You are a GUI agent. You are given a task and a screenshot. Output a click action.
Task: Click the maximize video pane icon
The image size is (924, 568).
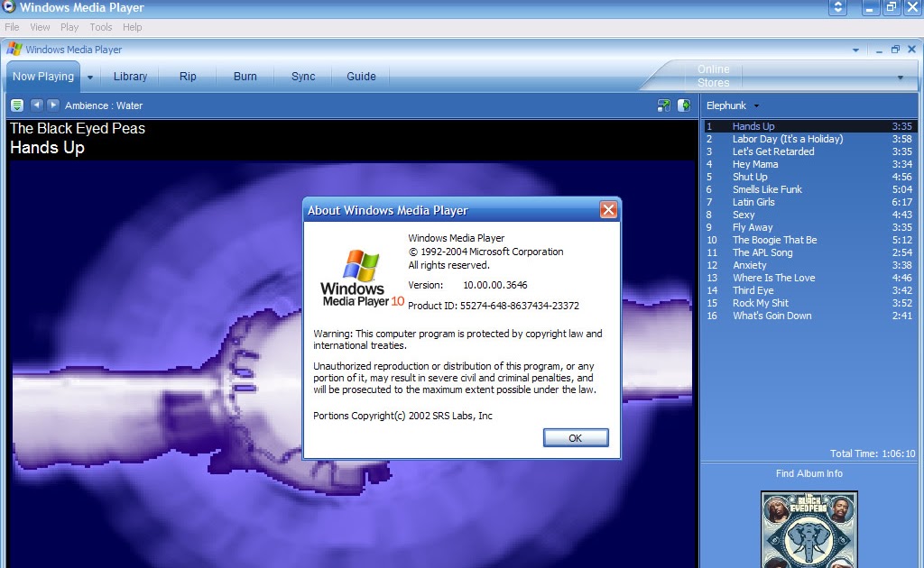click(x=684, y=105)
